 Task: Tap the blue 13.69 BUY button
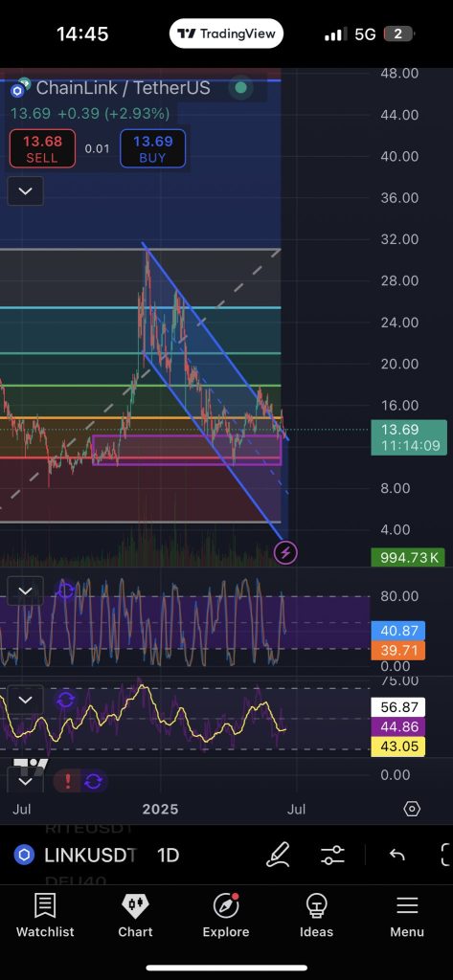(x=152, y=148)
